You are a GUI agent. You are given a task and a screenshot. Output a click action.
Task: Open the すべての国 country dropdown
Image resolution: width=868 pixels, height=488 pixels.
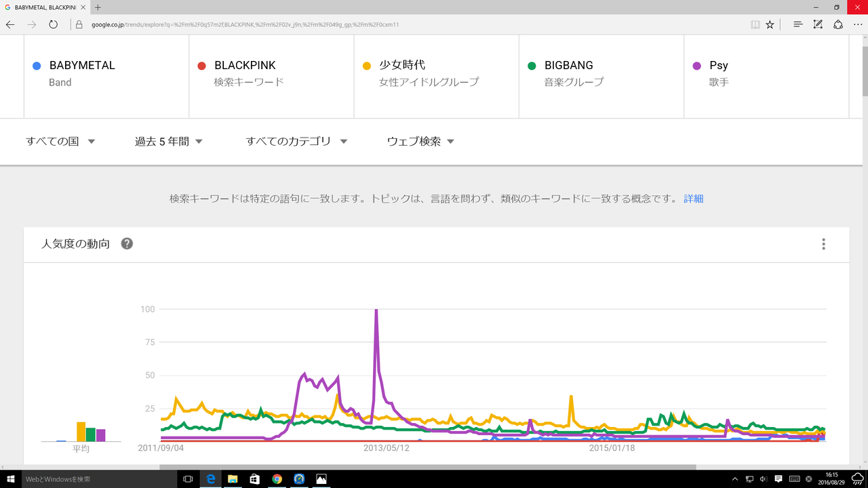click(60, 142)
